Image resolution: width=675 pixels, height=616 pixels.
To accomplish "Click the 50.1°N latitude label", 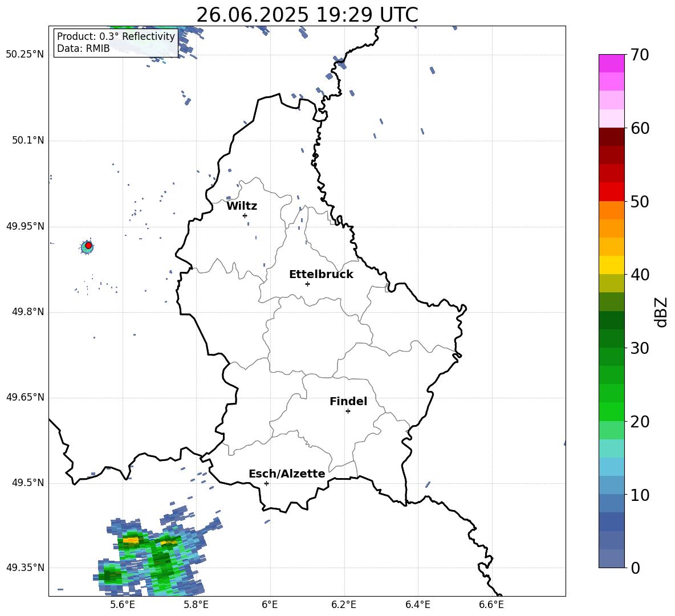I will 28,141.
